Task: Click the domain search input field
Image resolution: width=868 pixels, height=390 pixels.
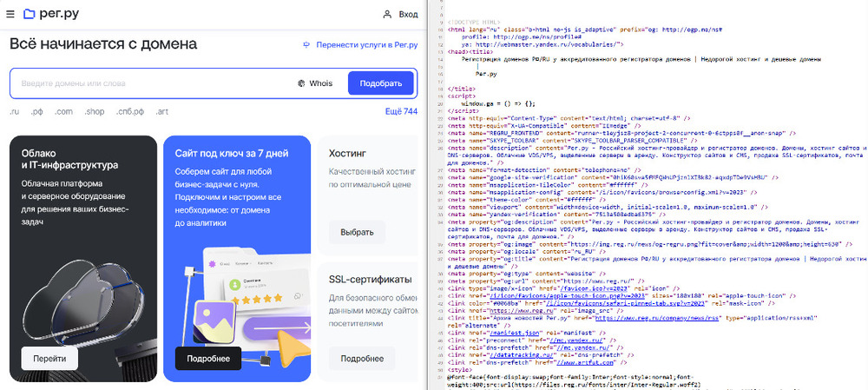Action: (x=148, y=83)
